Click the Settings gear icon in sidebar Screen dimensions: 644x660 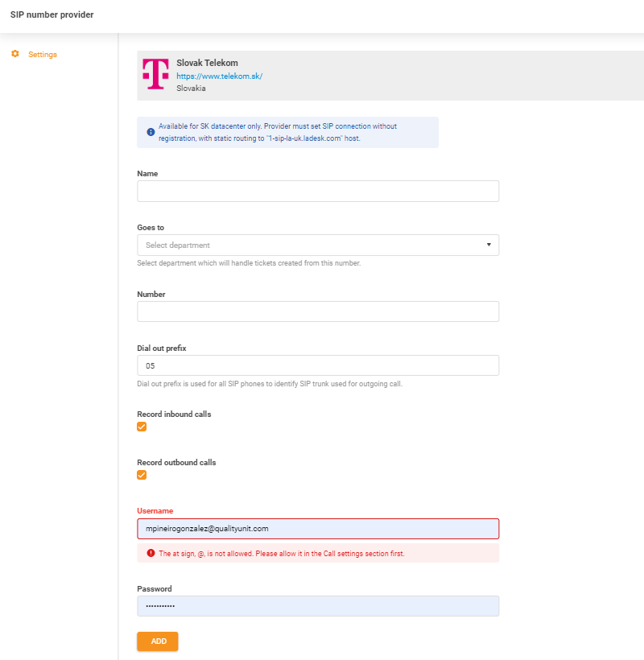coord(14,54)
